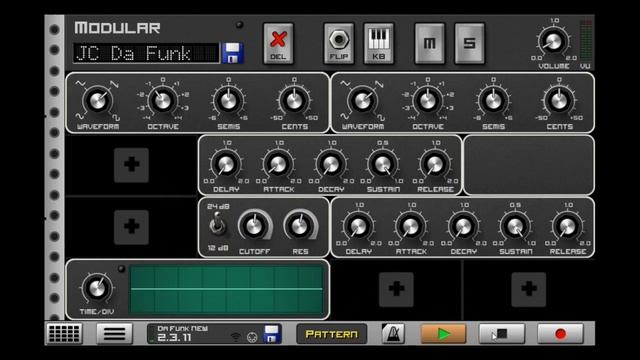Click the oscilloscope TIME/DIV knob
640x360 pixels.
tap(97, 288)
